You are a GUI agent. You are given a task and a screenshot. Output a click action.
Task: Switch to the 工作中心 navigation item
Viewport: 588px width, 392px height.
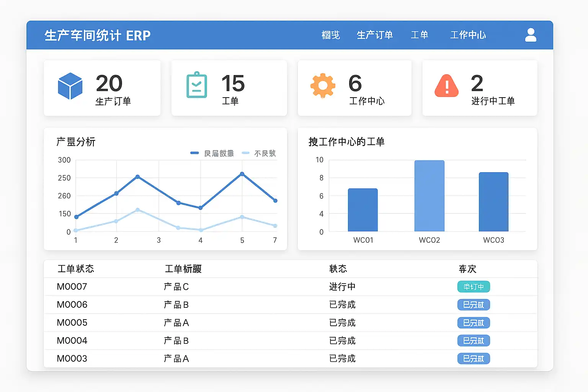point(468,35)
